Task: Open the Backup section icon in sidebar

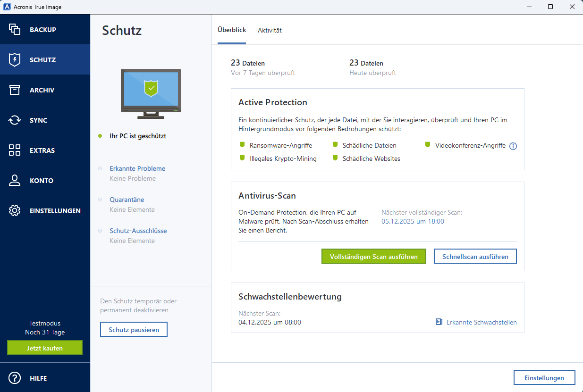Action: coord(14,29)
